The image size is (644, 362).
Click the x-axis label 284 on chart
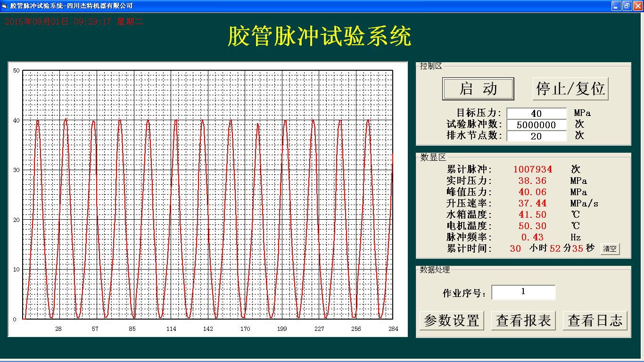point(393,329)
